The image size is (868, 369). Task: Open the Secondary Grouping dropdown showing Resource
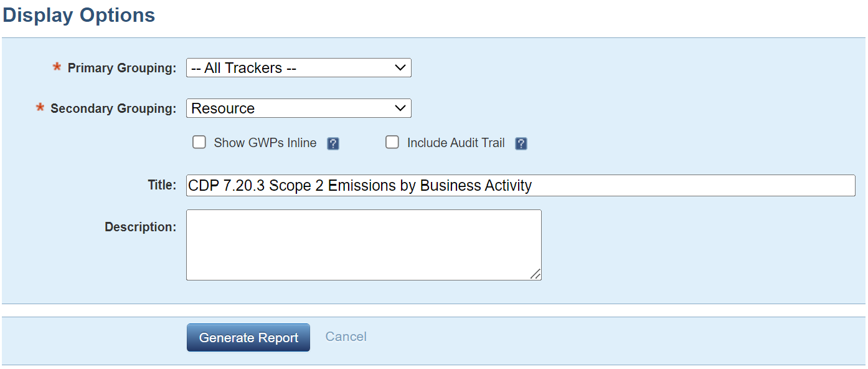299,108
